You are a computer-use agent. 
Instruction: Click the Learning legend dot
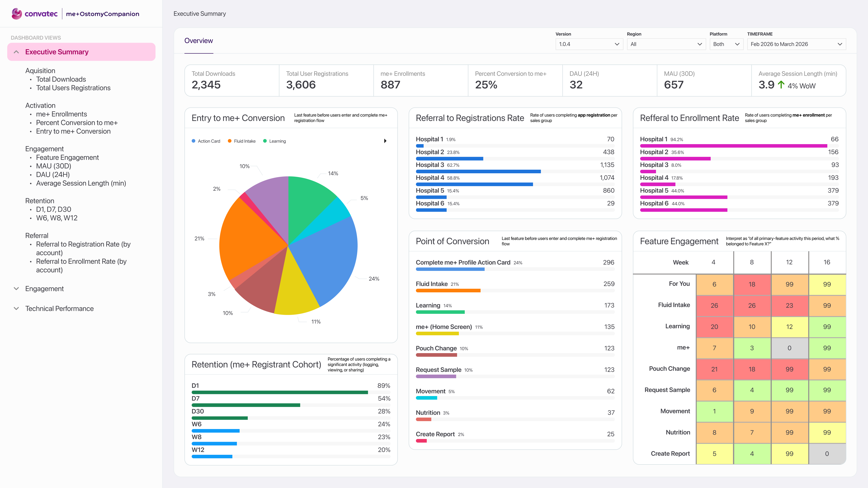(265, 141)
